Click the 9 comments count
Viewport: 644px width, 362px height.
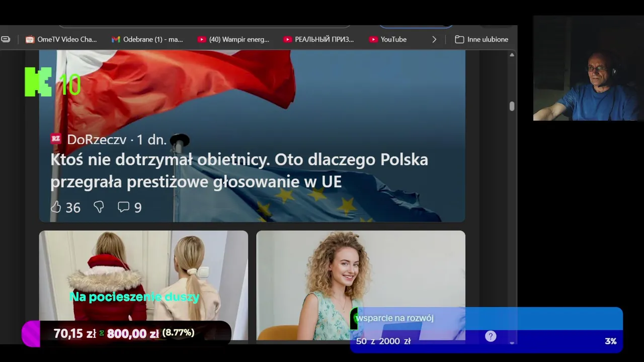pyautogui.click(x=138, y=208)
